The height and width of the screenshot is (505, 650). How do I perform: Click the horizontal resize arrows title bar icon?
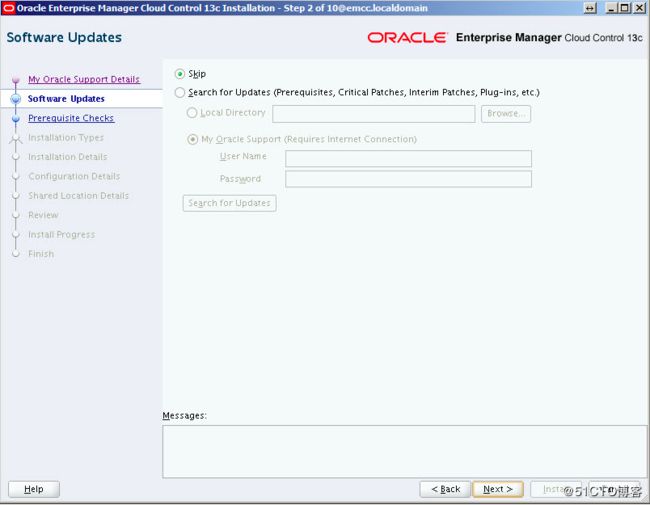point(590,8)
